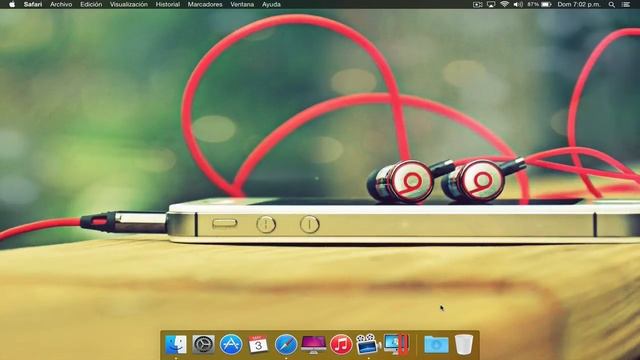This screenshot has width=640, height=360.
Task: Open Calendar from the Dock
Action: pos(258,344)
